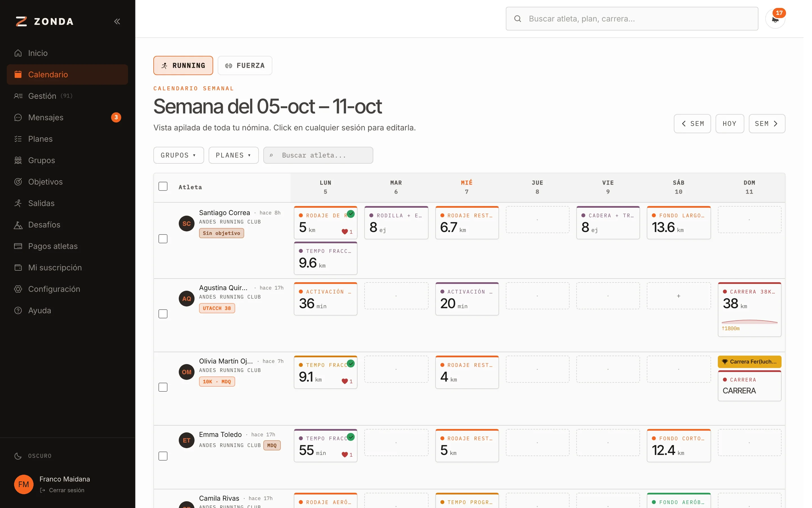Advance to next week with SEM forward button
Viewport: 812px width, 508px height.
pyautogui.click(x=767, y=124)
